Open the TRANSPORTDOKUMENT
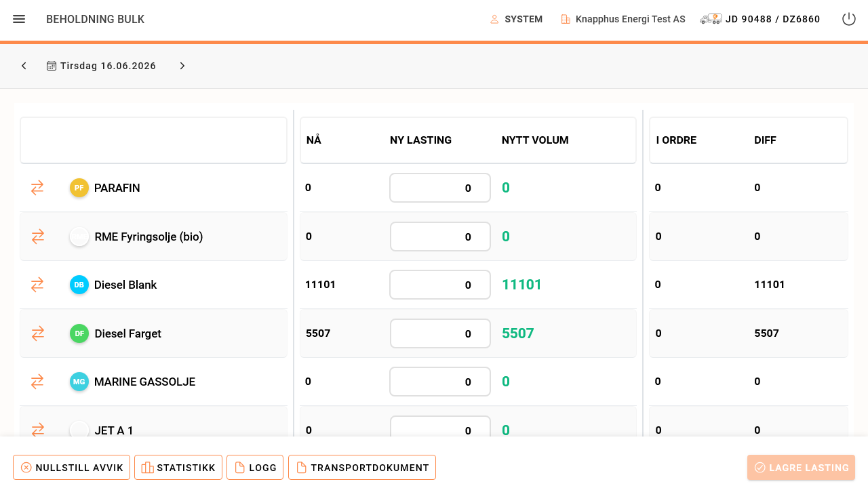 362,468
